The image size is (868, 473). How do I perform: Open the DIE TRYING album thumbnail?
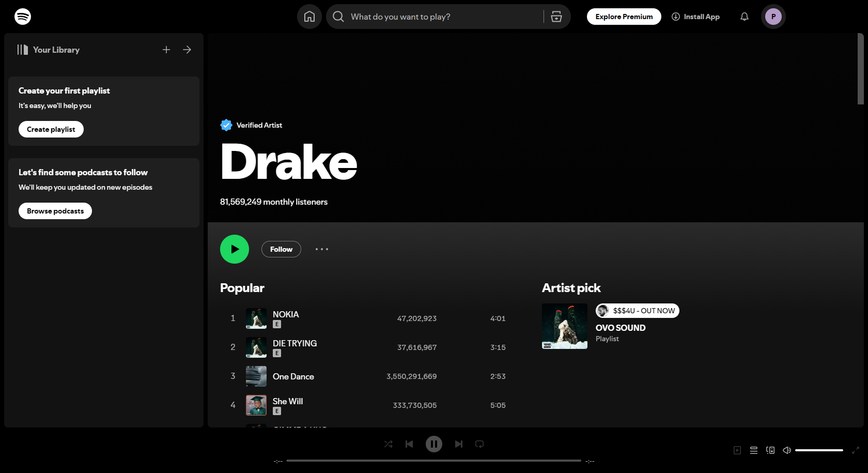(256, 347)
